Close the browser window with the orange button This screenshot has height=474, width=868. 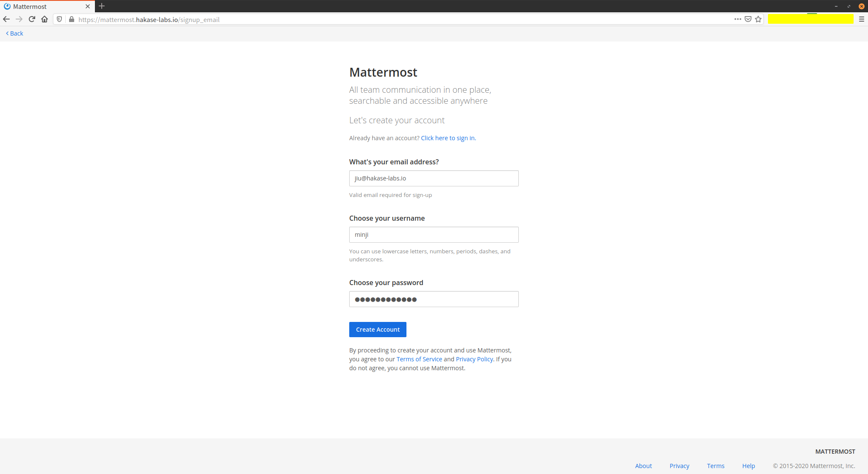pos(862,6)
